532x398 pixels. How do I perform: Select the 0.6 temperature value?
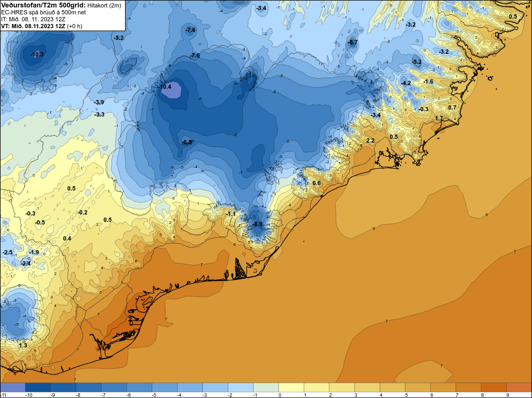[316, 183]
